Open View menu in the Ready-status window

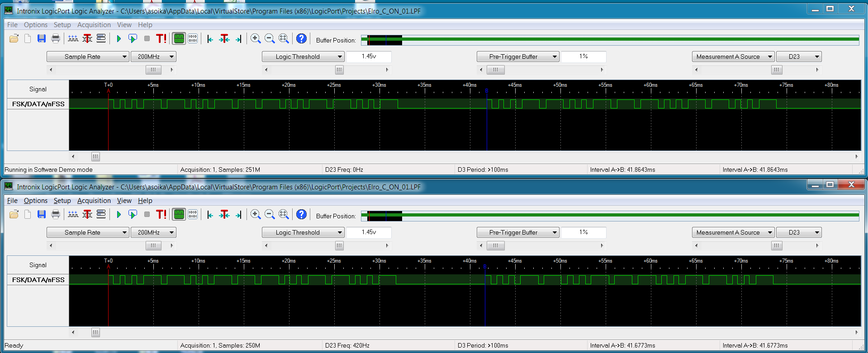tap(124, 201)
